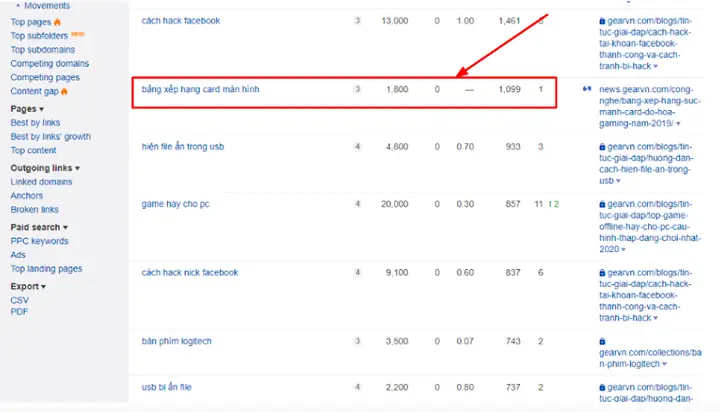Screen dimensions: 720x412
Task: Export data as CSV
Action: (x=19, y=300)
